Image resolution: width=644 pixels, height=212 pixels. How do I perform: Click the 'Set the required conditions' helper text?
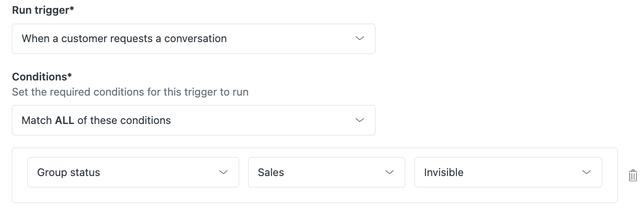pos(130,92)
